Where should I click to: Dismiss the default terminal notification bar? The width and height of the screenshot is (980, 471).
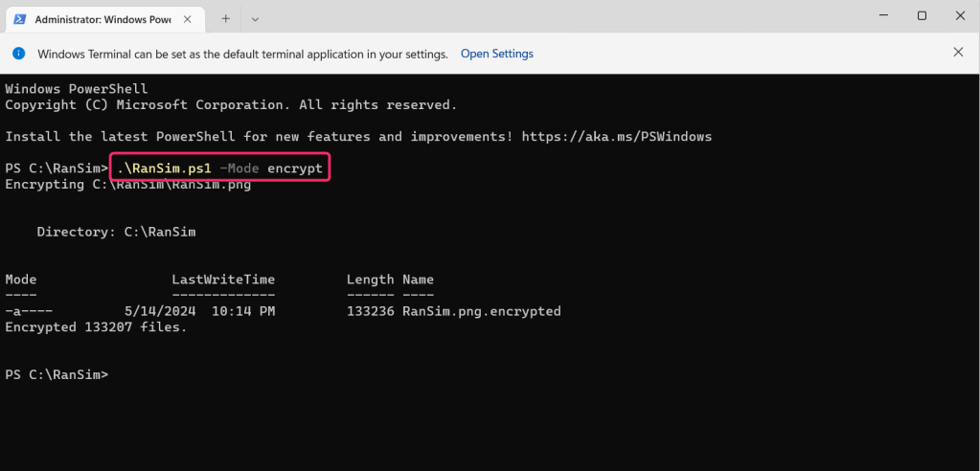(959, 53)
